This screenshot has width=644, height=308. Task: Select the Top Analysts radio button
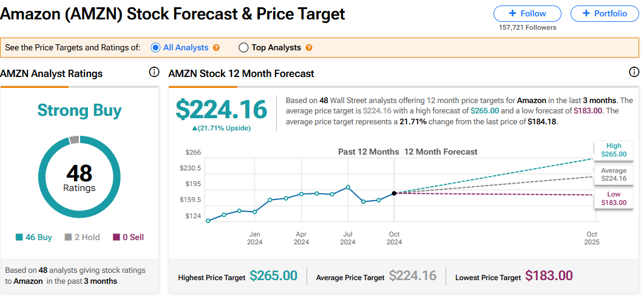244,47
